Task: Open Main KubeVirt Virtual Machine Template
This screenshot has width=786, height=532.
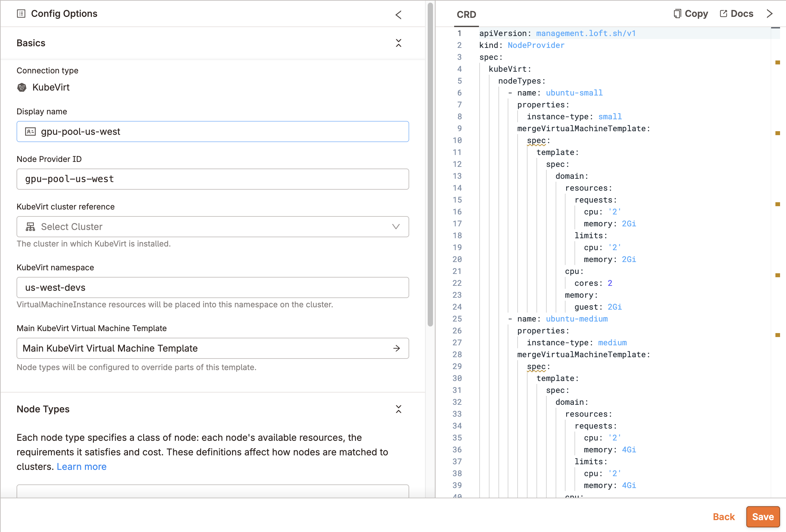Action: (x=213, y=348)
